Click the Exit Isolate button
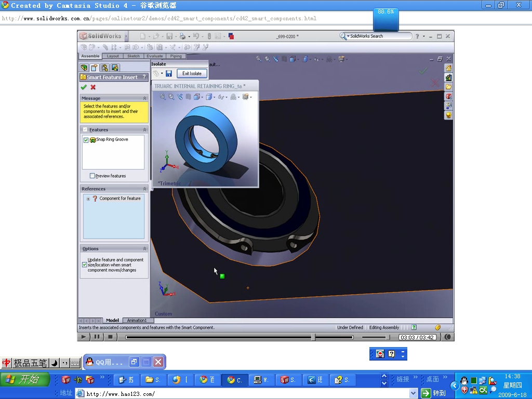532x399 pixels. coord(192,73)
